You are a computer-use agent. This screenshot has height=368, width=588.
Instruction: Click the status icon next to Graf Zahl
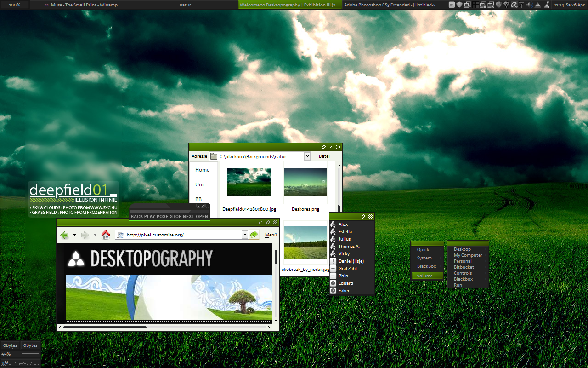tap(333, 269)
